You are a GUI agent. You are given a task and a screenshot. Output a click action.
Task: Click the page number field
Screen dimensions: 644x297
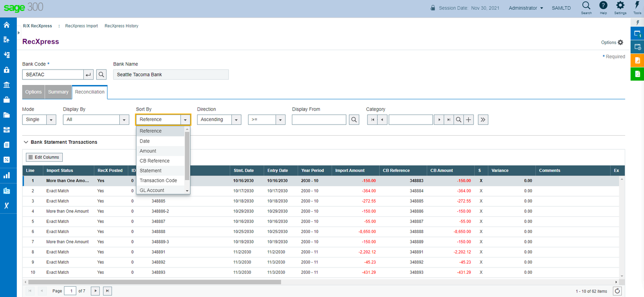click(x=70, y=291)
